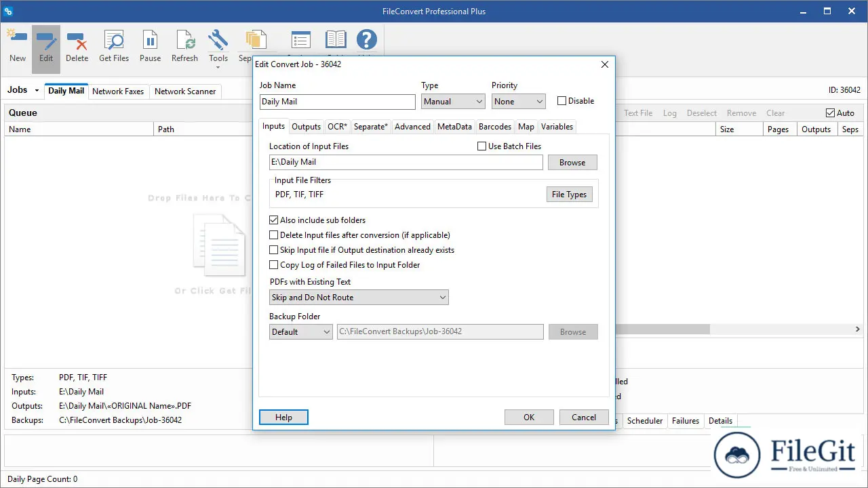This screenshot has height=488, width=868.
Task: Open the Variables tab
Action: [x=557, y=127]
